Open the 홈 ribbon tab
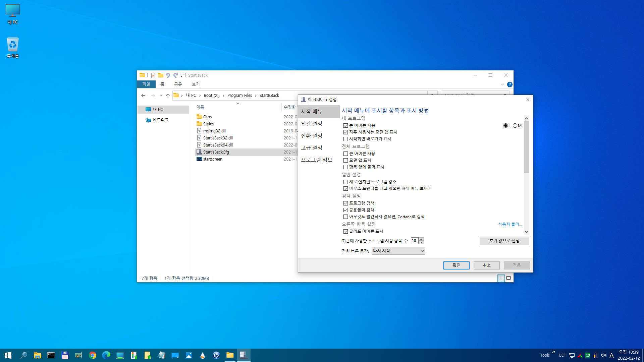The image size is (644, 362). pyautogui.click(x=162, y=84)
